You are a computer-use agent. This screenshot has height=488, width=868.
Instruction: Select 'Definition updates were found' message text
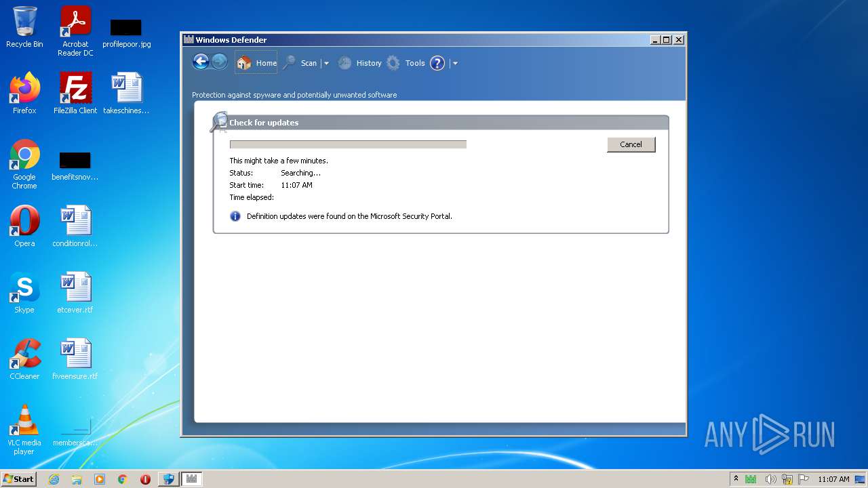349,216
